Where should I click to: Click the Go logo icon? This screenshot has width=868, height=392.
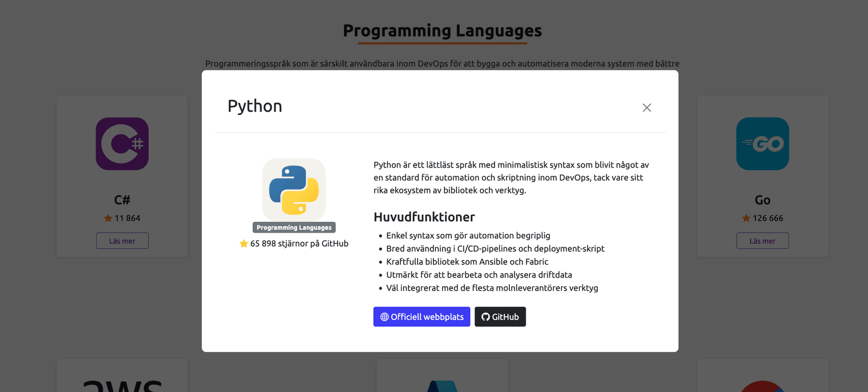(x=762, y=144)
